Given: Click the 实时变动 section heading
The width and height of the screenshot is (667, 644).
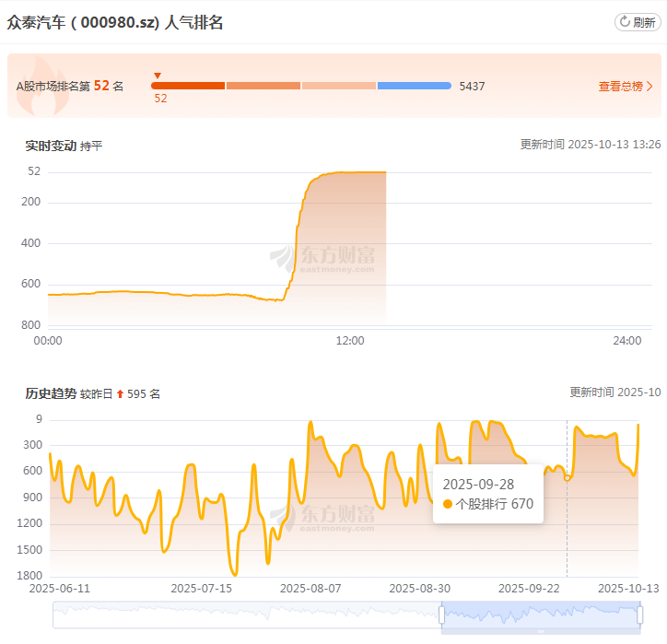Looking at the screenshot, I should (51, 146).
